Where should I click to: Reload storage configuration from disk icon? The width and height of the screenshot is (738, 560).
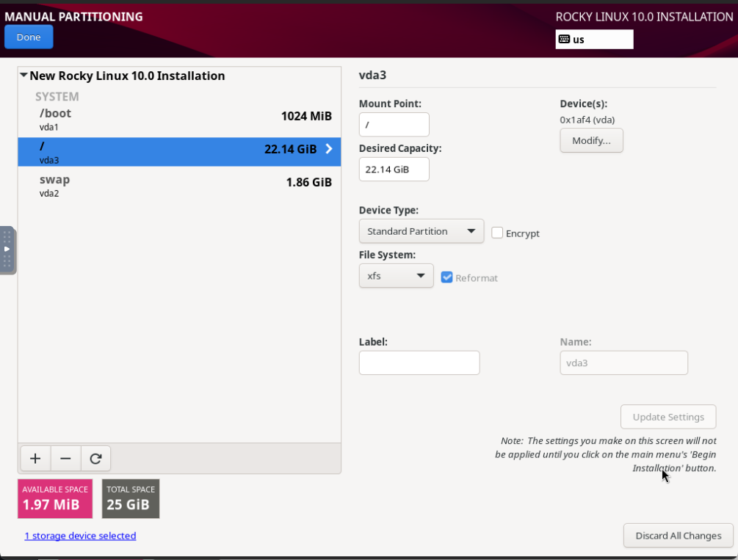point(95,459)
